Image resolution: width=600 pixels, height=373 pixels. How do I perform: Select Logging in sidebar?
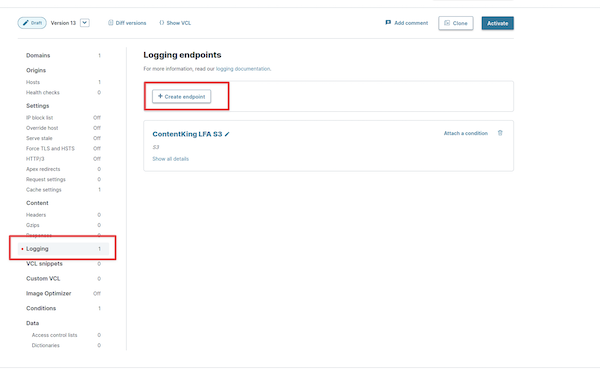63,249
